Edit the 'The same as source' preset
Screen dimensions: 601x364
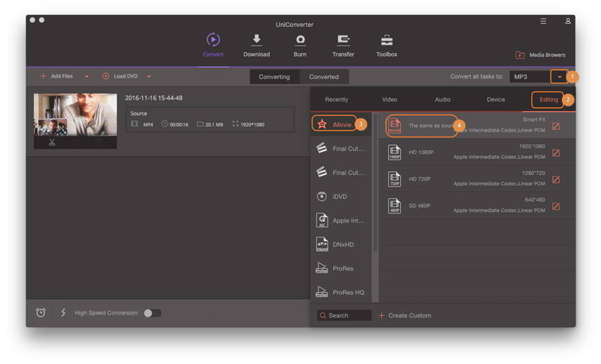pos(556,126)
